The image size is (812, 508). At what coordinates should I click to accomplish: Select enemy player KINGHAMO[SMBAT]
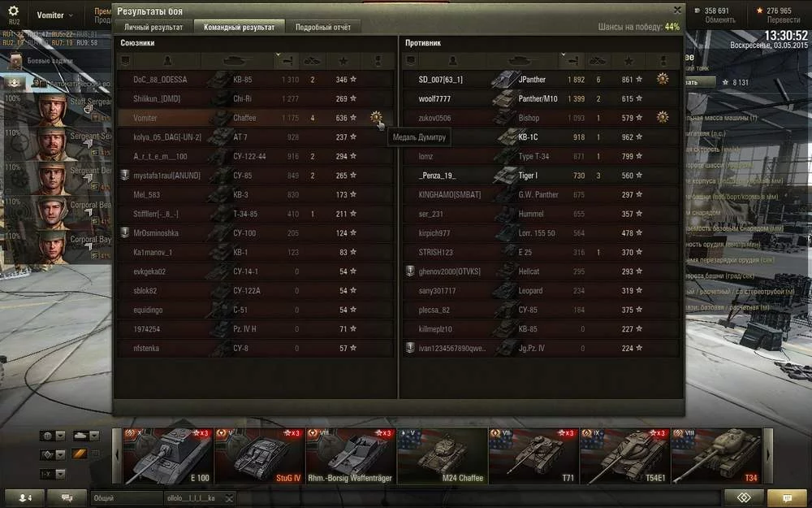click(450, 194)
